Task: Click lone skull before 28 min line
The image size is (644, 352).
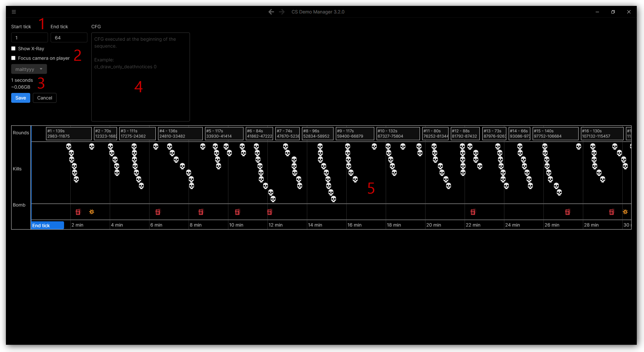Action: pos(579,146)
